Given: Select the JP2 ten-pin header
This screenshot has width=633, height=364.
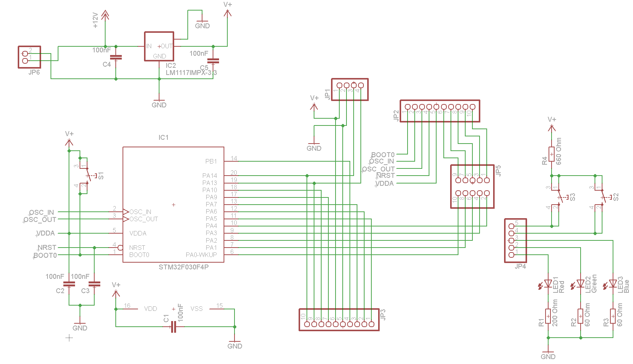Looking at the screenshot, I should pos(440,111).
